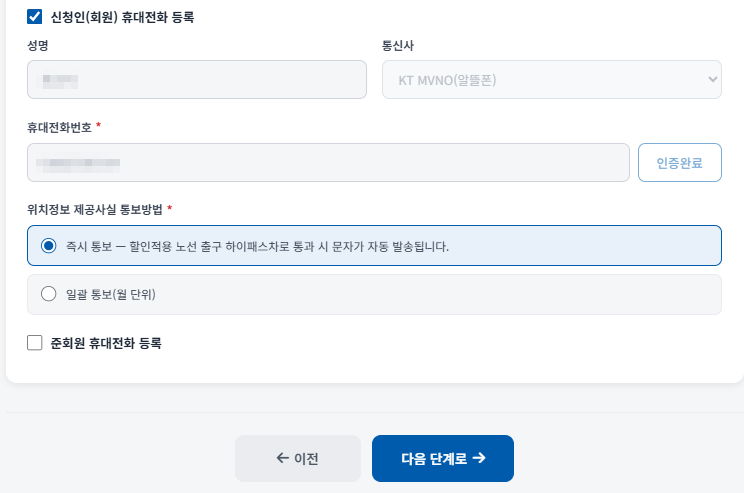
Task: Click the 휴대전화번호 field label
Action: [x=59, y=127]
